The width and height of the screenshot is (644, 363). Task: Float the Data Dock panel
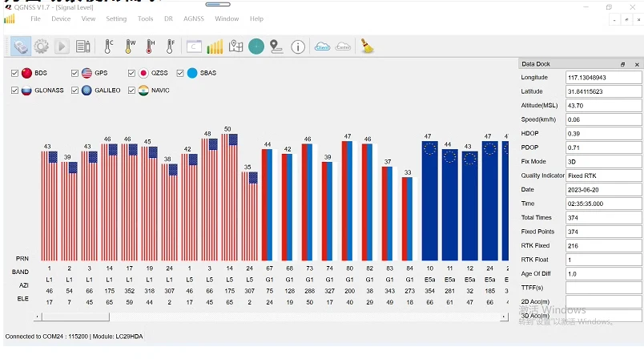pos(623,64)
